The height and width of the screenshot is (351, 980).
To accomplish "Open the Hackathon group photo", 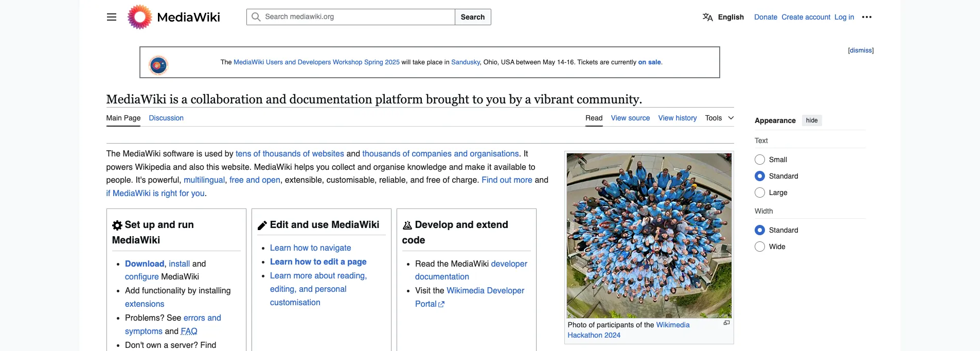I will [x=649, y=236].
